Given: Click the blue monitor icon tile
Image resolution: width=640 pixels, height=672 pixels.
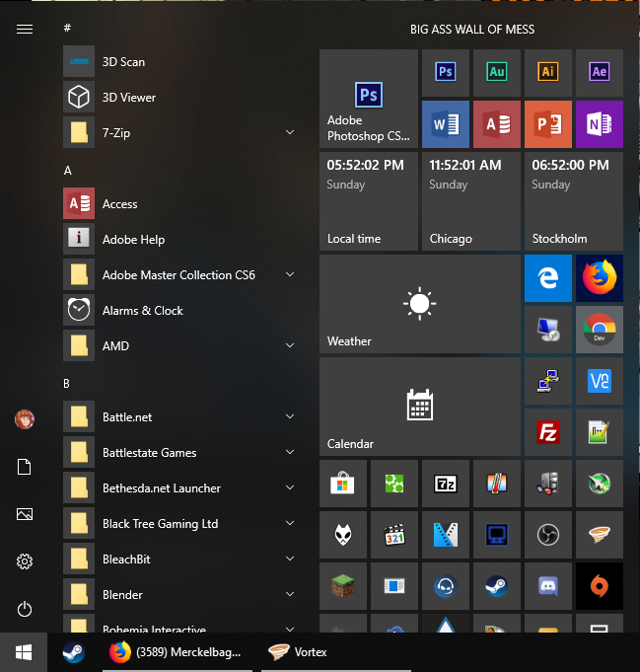Looking at the screenshot, I should point(497,535).
